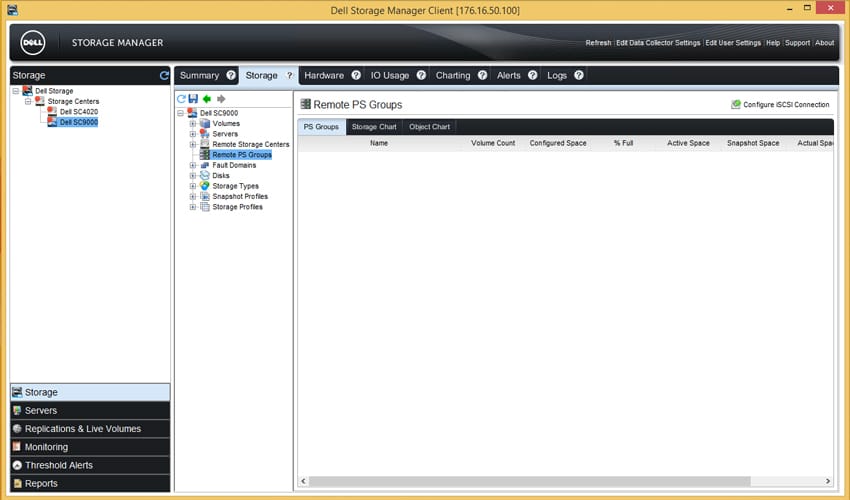Open help icon next to the Logs tab

579,75
